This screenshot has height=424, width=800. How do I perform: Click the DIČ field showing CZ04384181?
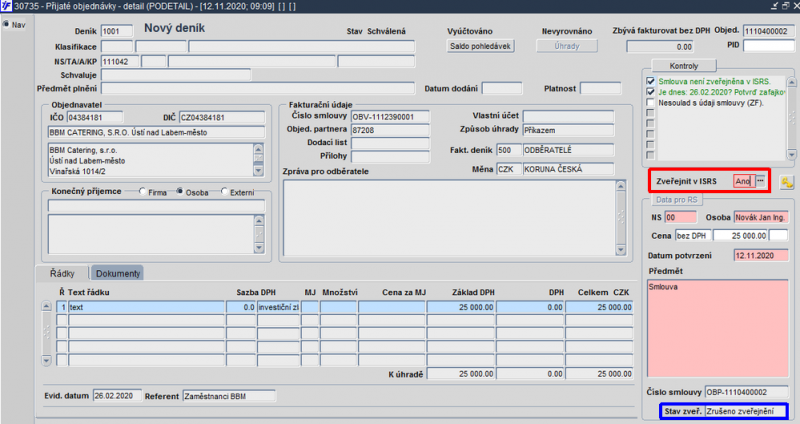point(222,117)
